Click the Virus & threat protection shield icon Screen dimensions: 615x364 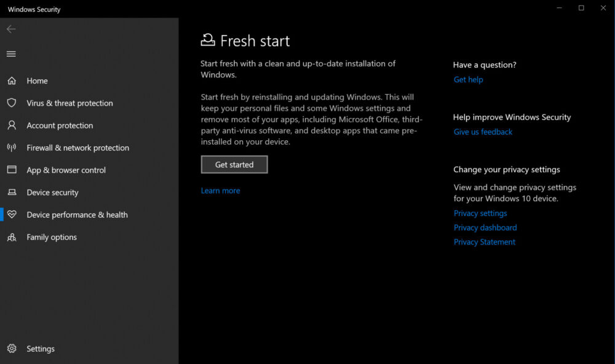click(13, 103)
